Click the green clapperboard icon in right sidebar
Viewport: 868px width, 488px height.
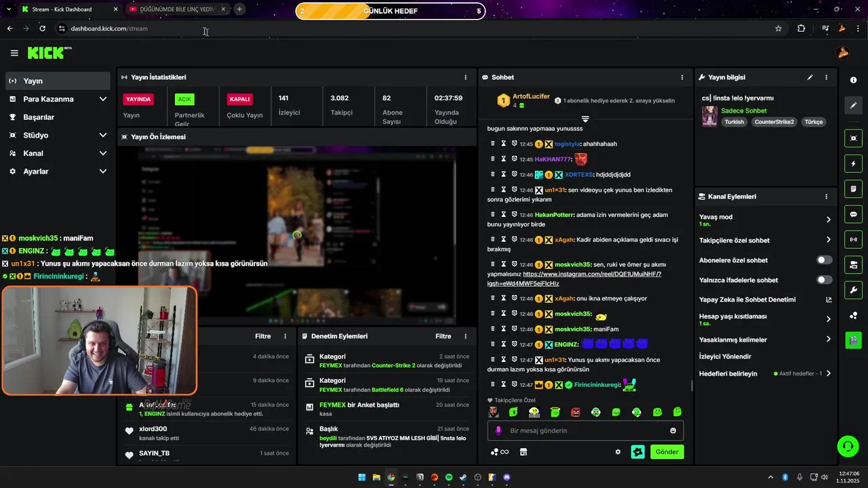click(853, 340)
